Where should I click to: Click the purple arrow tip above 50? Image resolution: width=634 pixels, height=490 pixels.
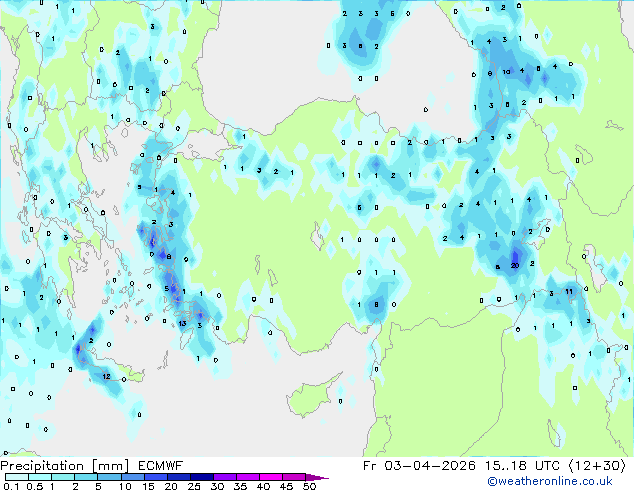(x=317, y=477)
